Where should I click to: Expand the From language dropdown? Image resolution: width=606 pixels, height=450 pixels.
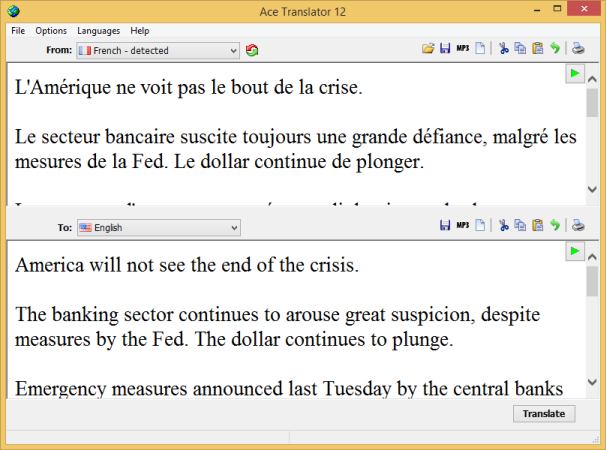(x=158, y=51)
